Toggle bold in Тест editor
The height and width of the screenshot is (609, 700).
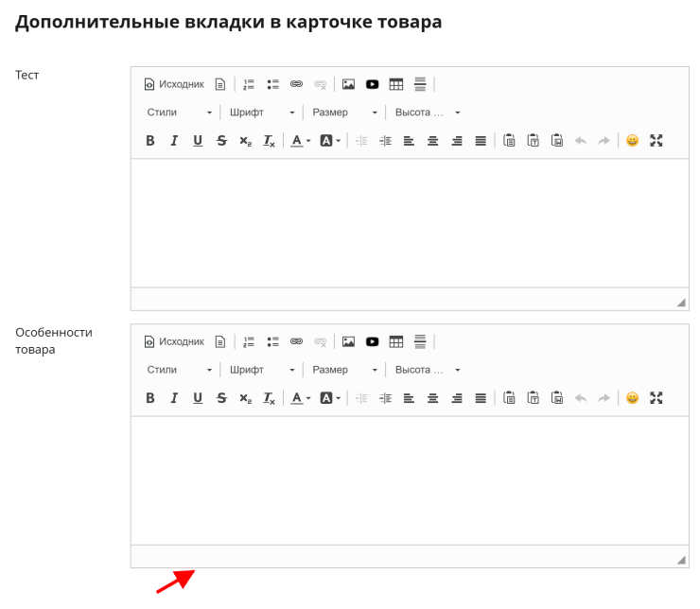(x=150, y=141)
